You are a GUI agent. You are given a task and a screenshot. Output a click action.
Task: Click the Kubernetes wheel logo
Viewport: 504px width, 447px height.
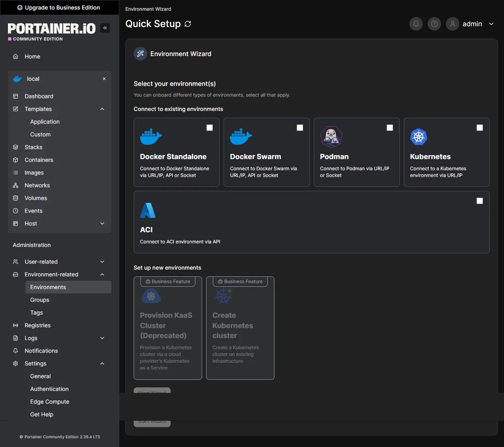(x=418, y=137)
